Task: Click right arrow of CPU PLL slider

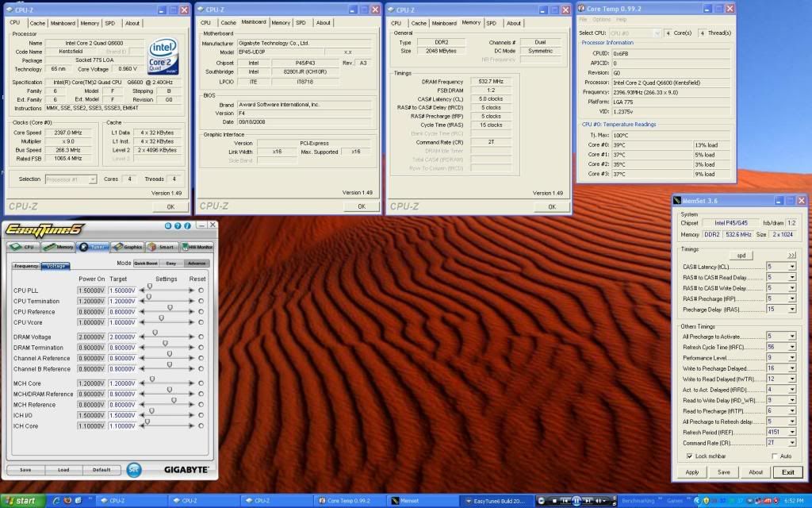Action: pos(192,291)
